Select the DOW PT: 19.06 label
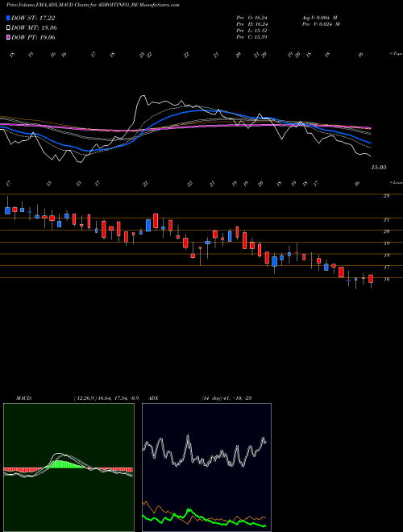Screen dimensions: 403x532 (33, 37)
